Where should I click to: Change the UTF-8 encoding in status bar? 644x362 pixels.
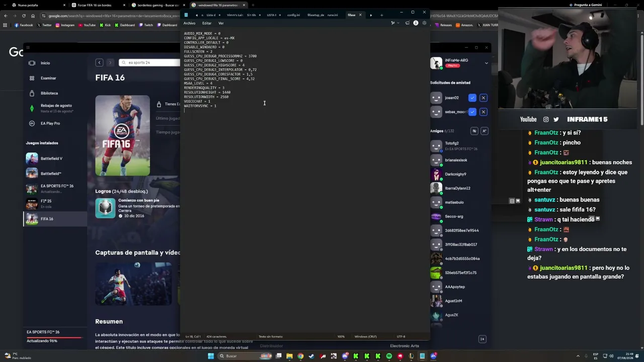click(401, 336)
